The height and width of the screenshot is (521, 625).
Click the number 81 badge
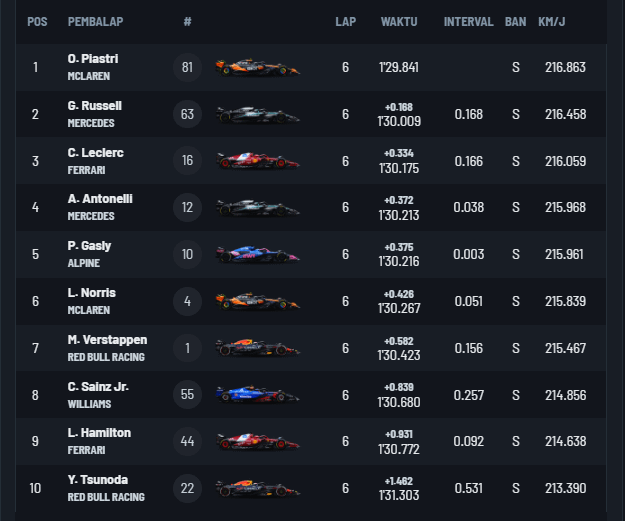click(x=187, y=68)
